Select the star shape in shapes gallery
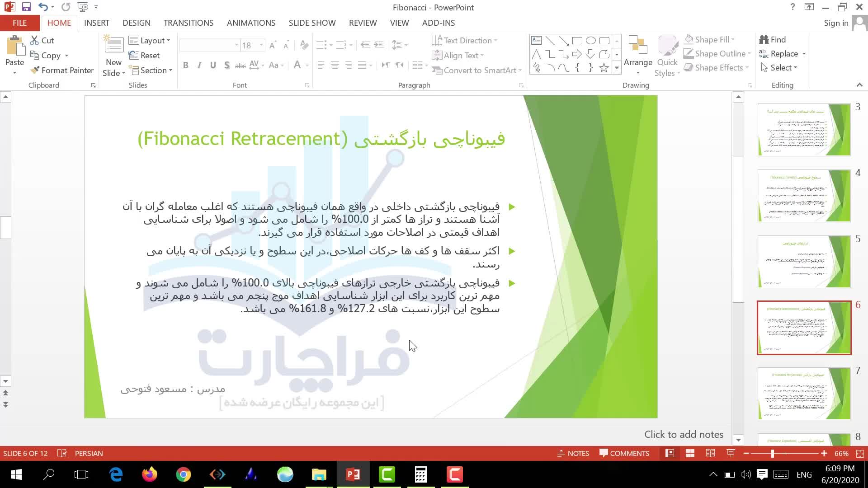The width and height of the screenshot is (868, 488). pyautogui.click(x=604, y=68)
